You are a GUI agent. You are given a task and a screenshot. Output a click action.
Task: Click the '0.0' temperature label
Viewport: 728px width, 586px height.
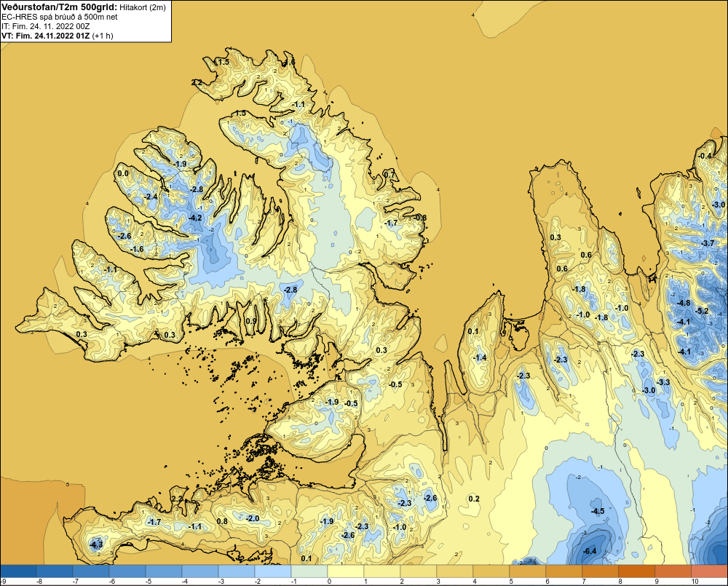(x=123, y=174)
